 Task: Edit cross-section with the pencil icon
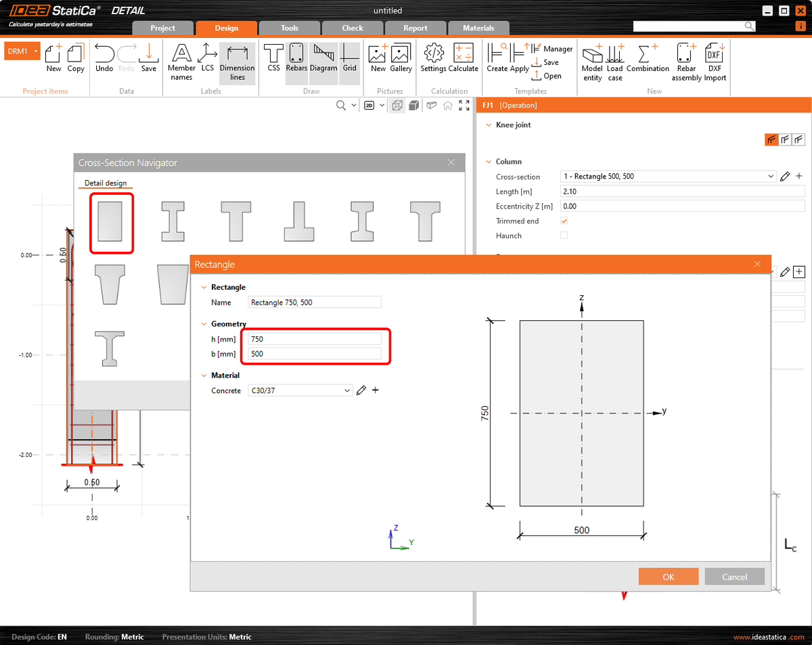[x=786, y=176]
